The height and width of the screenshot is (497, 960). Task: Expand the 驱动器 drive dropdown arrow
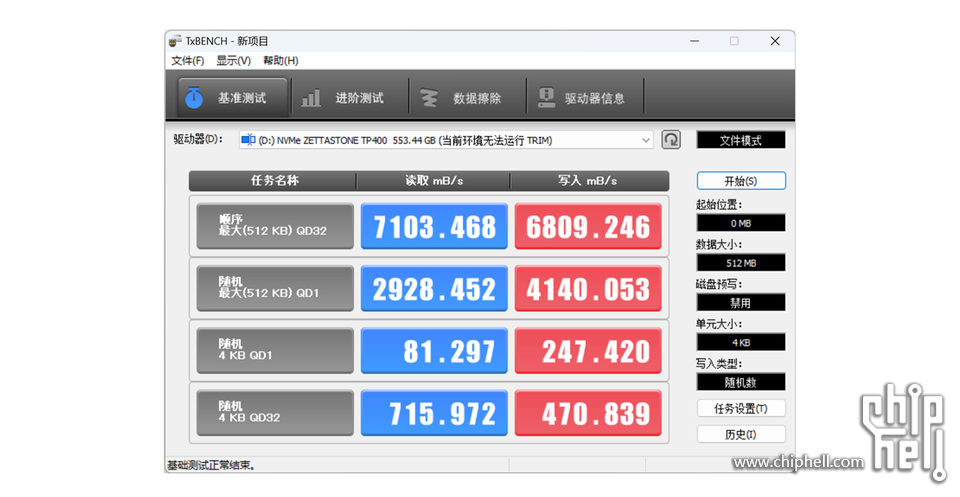coord(645,140)
